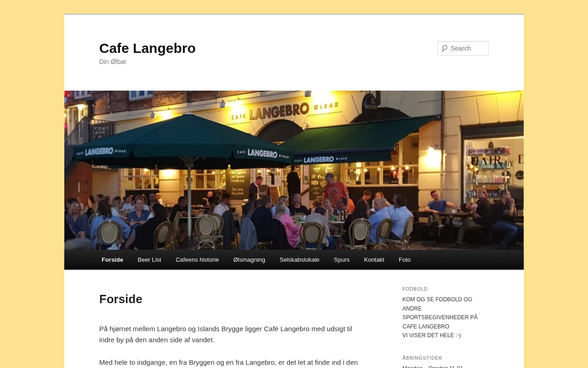Image resolution: width=588 pixels, height=368 pixels.
Task: Open the Cafe Langebro site title link
Action: [147, 48]
